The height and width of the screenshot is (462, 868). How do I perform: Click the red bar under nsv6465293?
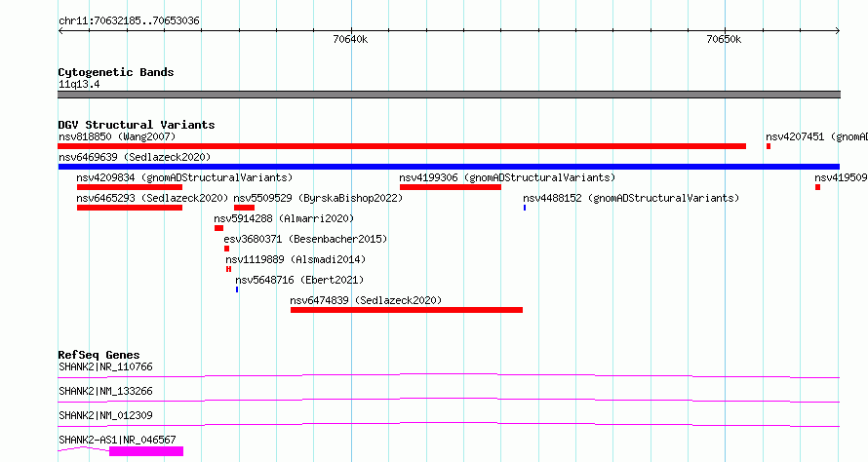click(x=130, y=208)
